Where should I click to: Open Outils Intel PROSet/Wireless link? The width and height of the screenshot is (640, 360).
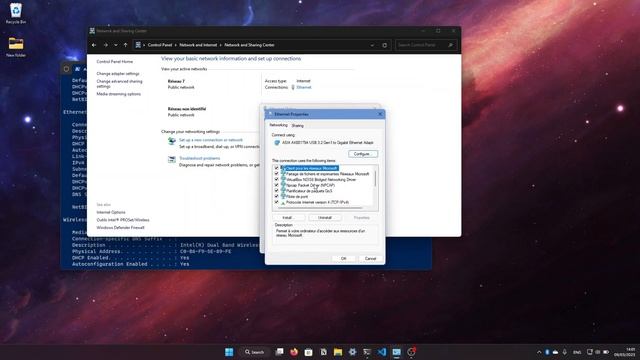[122, 220]
